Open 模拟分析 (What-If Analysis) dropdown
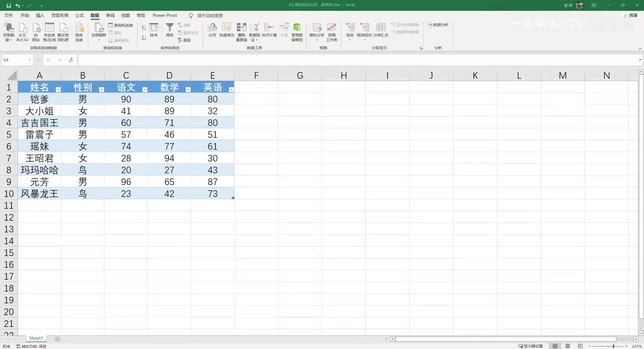The image size is (644, 349). pos(317,32)
